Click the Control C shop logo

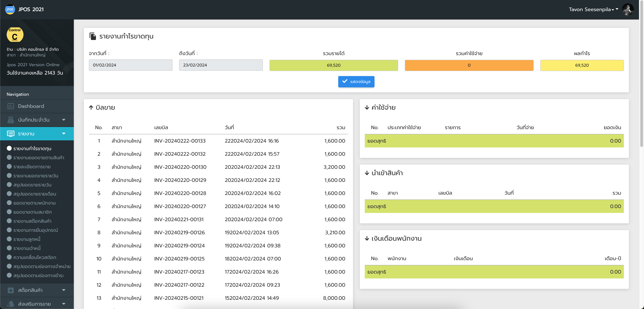(x=15, y=35)
